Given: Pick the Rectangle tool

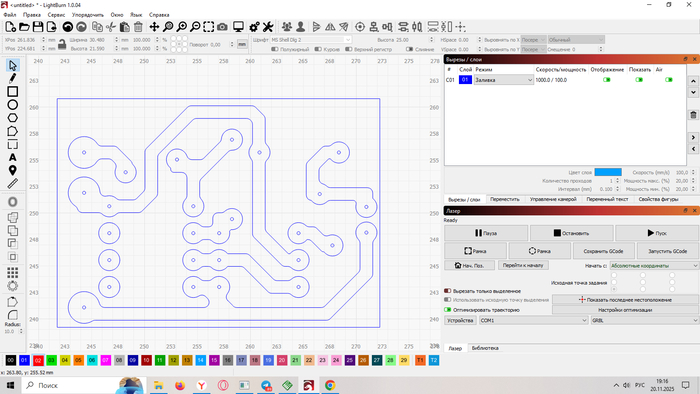Looking at the screenshot, I should click(12, 91).
